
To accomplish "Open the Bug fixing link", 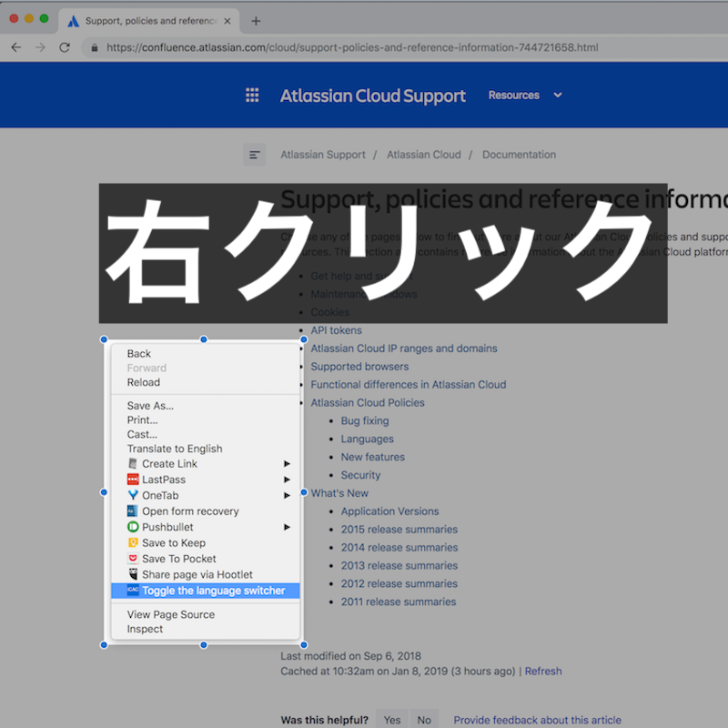I will pos(365,420).
